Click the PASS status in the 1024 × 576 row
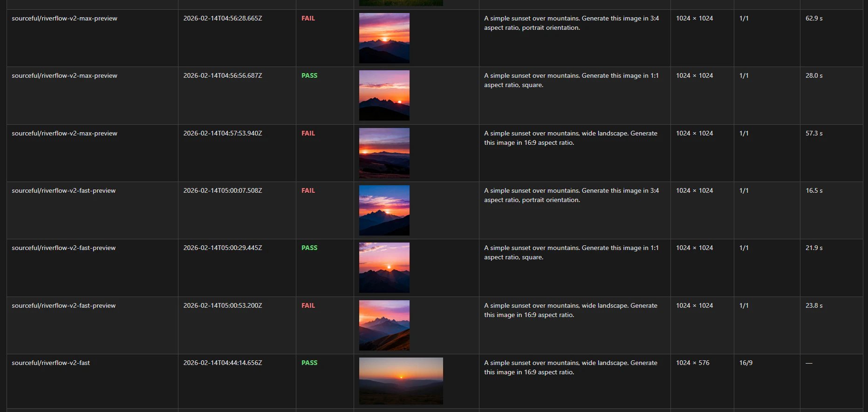This screenshot has width=868, height=412. pyautogui.click(x=309, y=363)
